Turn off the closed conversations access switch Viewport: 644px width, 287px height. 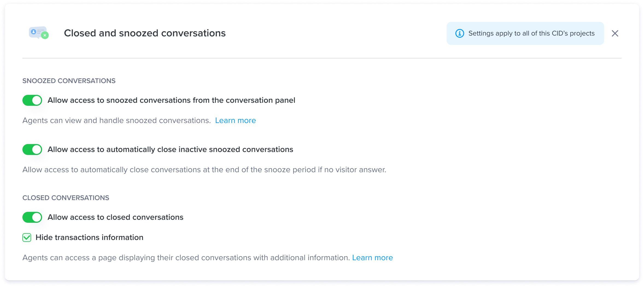pyautogui.click(x=32, y=217)
